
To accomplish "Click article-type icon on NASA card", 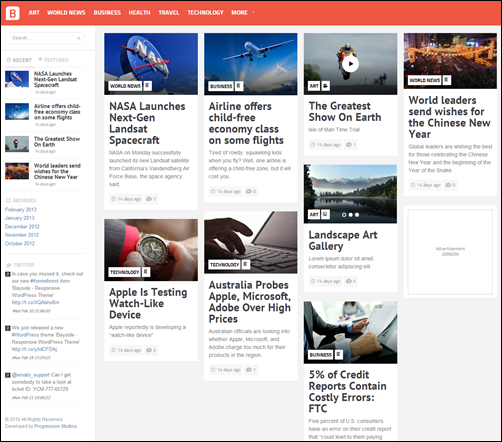I will coord(147,86).
